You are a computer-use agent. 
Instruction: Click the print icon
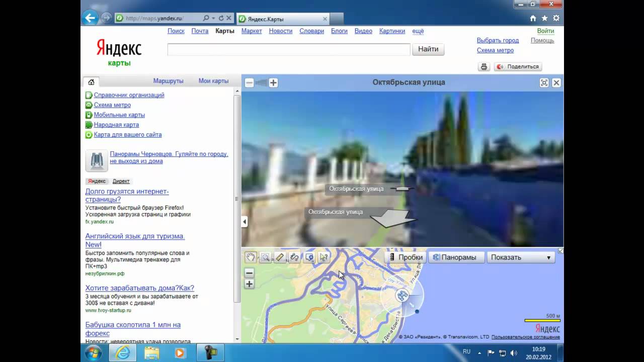(x=484, y=66)
